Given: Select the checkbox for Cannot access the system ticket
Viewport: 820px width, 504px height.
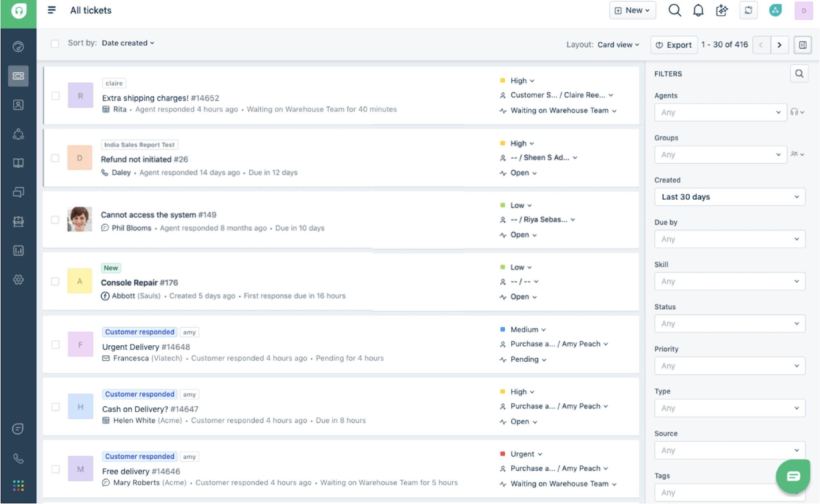Looking at the screenshot, I should pyautogui.click(x=55, y=220).
